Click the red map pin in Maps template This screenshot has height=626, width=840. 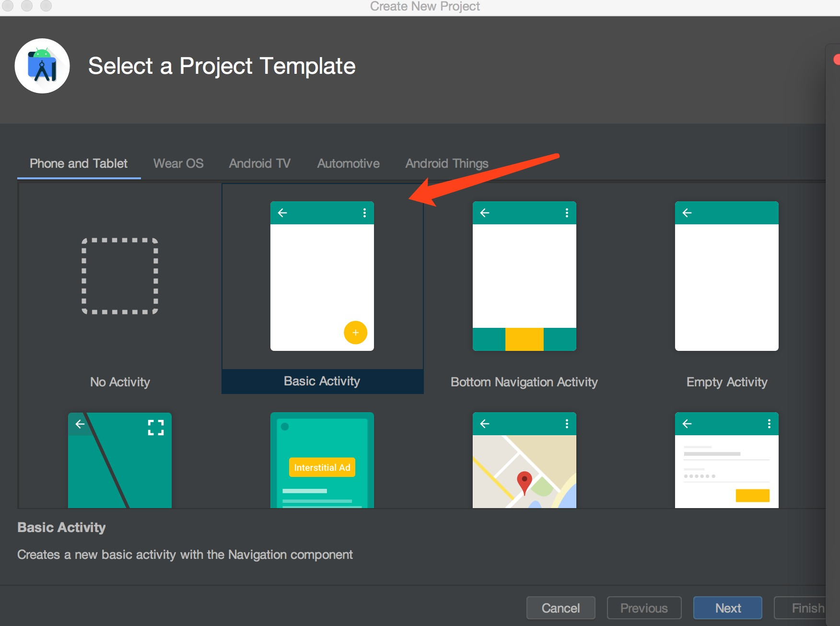pos(525,483)
